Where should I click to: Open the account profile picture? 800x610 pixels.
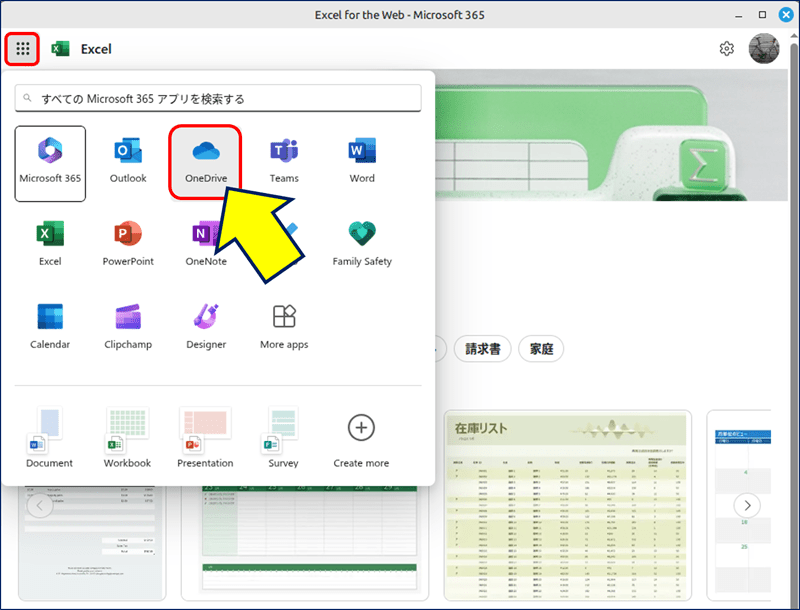pyautogui.click(x=764, y=48)
